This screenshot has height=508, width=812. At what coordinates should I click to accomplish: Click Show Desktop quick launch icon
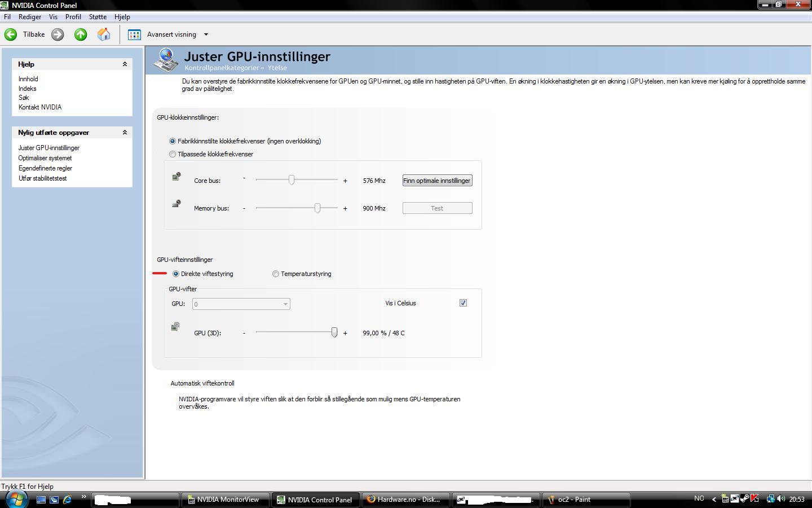pyautogui.click(x=41, y=500)
